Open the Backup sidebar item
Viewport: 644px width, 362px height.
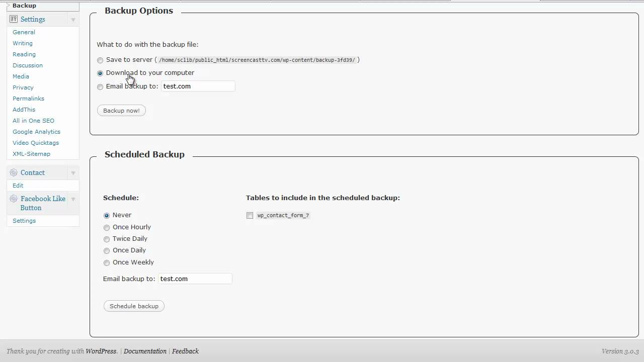click(x=24, y=6)
